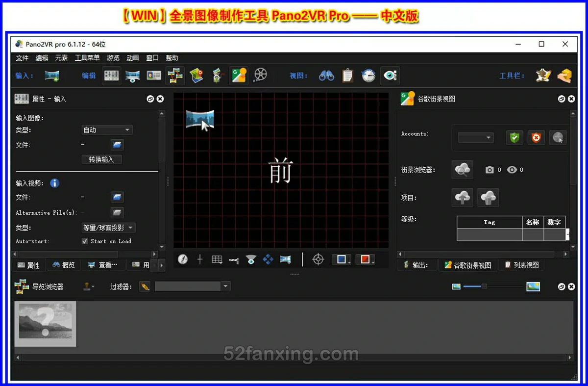Open the 帮助 menu
Viewport: 588px width, 386px height.
click(172, 58)
